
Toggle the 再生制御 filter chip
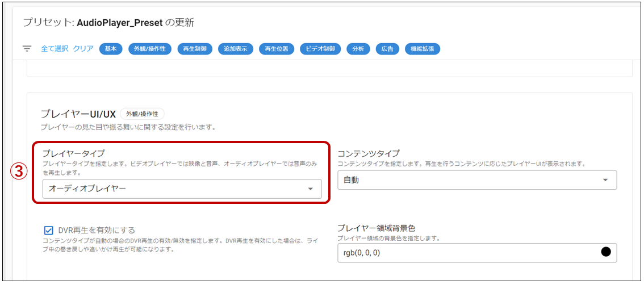[195, 49]
